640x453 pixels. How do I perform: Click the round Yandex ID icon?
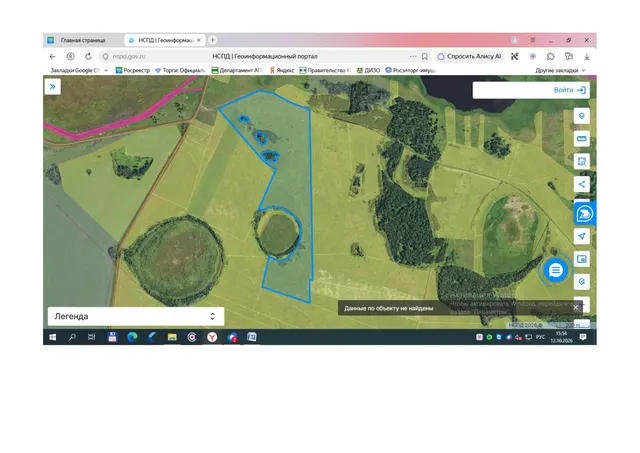click(71, 57)
